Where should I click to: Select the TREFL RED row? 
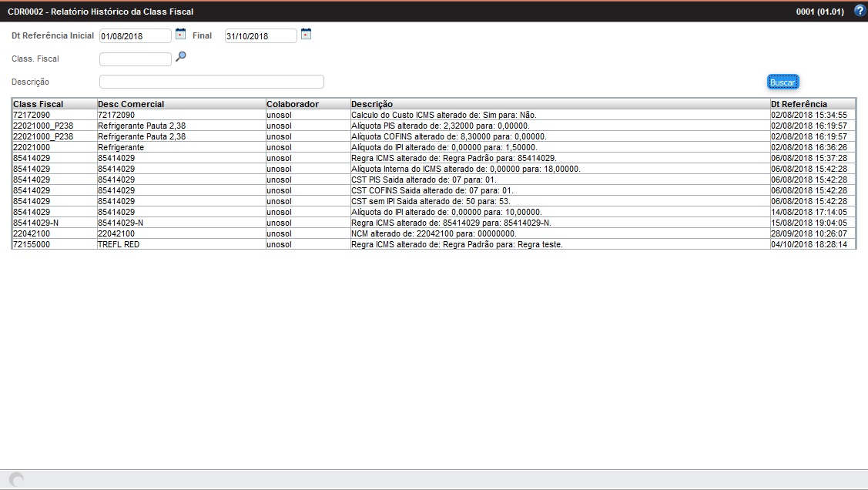click(231, 244)
